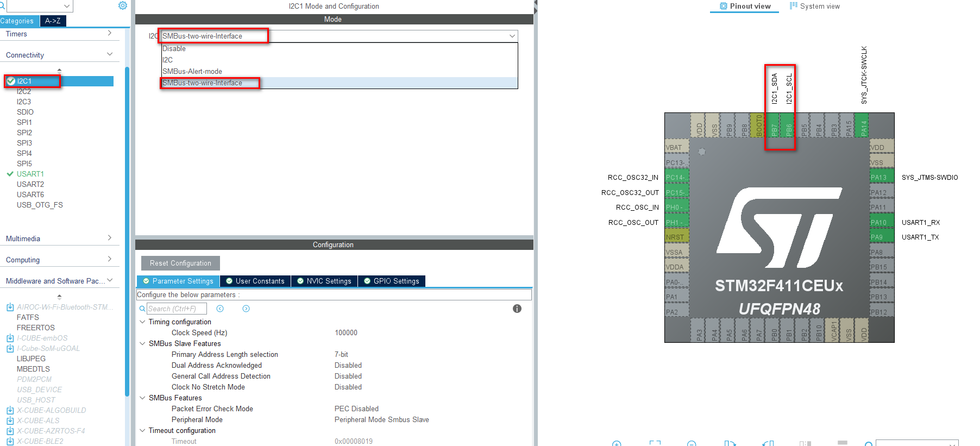980x446 pixels.
Task: Rotate the chip clockwise icon
Action: point(730,444)
